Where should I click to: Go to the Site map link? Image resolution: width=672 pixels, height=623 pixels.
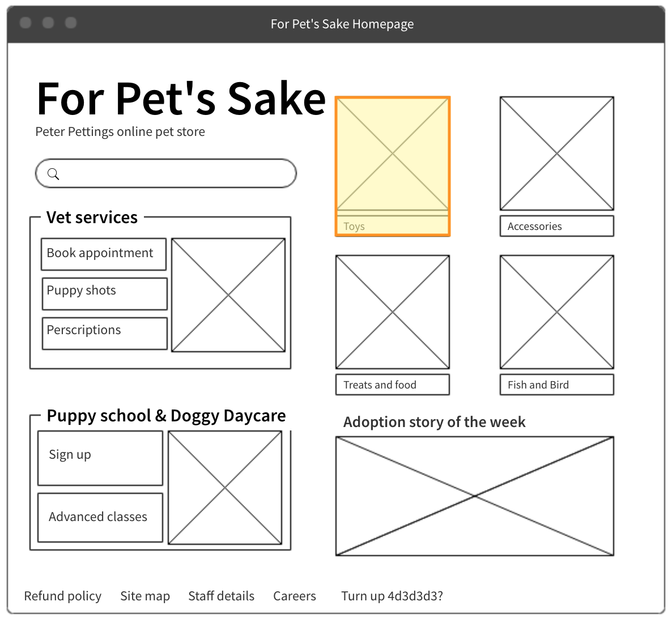[x=145, y=596]
